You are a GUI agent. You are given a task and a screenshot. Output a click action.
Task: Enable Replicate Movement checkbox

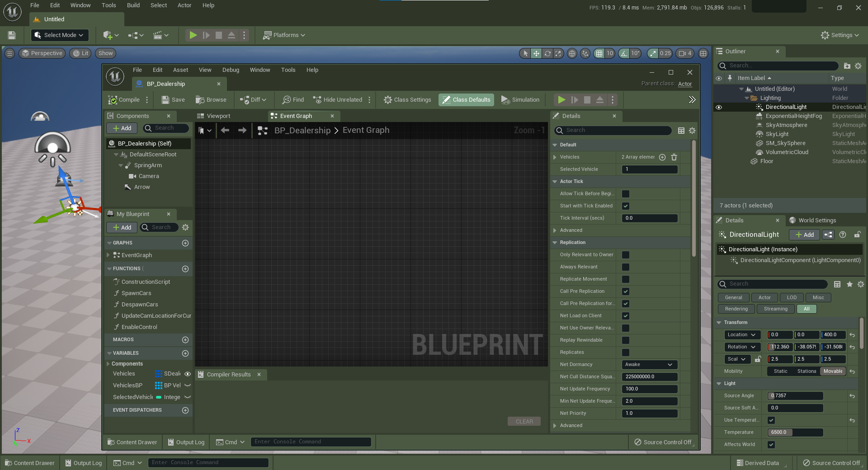[626, 279]
